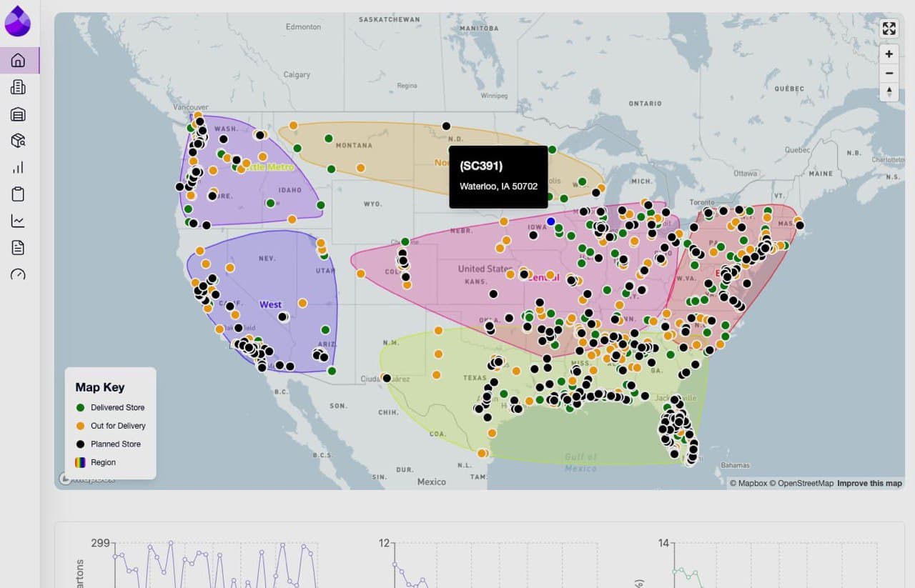Open the warehouse garage icon in sidebar

coord(18,114)
